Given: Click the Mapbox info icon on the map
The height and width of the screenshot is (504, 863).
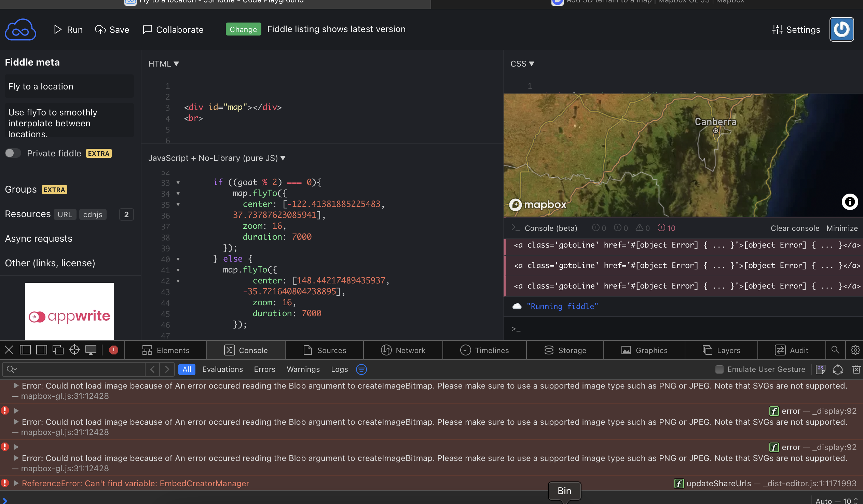Looking at the screenshot, I should tap(850, 202).
